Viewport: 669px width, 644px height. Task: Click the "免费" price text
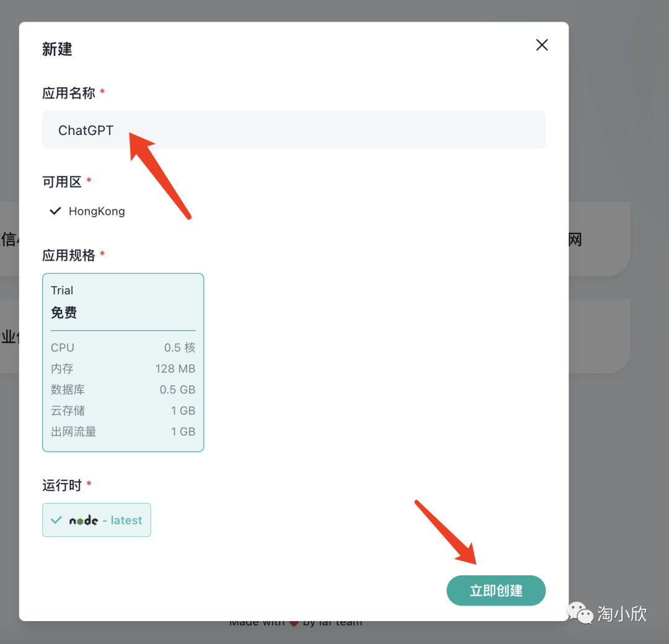click(x=64, y=313)
